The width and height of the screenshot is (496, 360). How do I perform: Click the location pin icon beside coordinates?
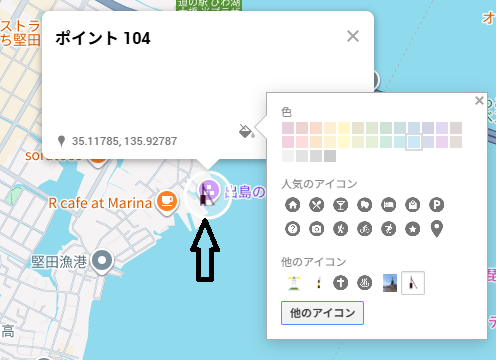61,141
